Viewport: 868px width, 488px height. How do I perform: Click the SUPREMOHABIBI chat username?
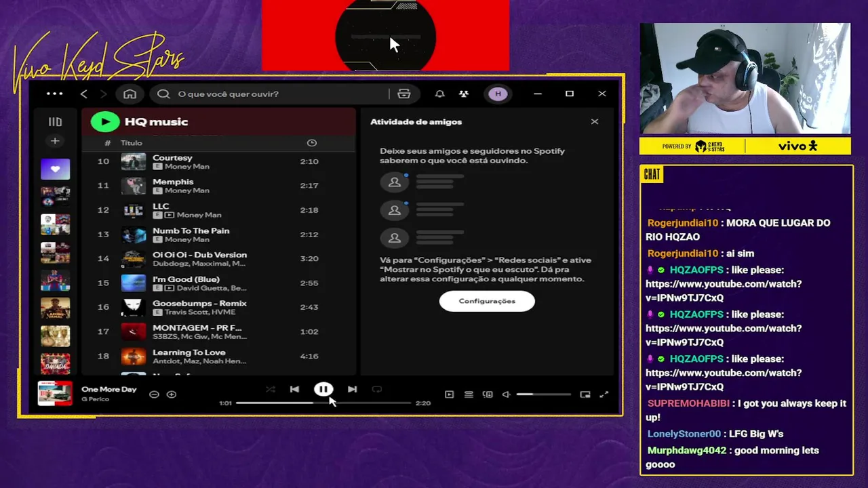click(688, 403)
